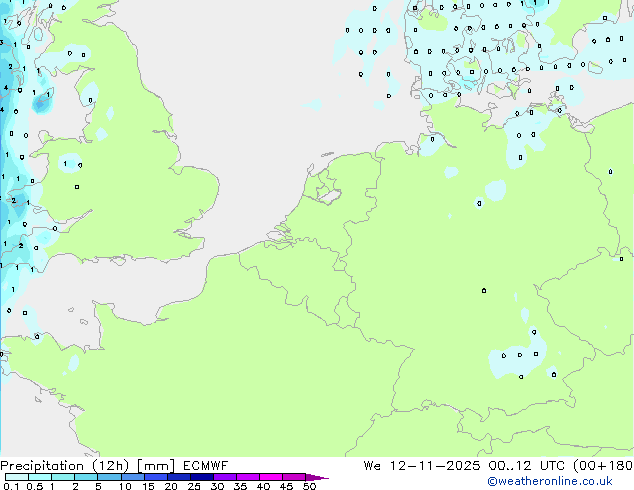This screenshot has width=634, height=490.
Task: Click the legend value "35"
Action: click(x=240, y=486)
